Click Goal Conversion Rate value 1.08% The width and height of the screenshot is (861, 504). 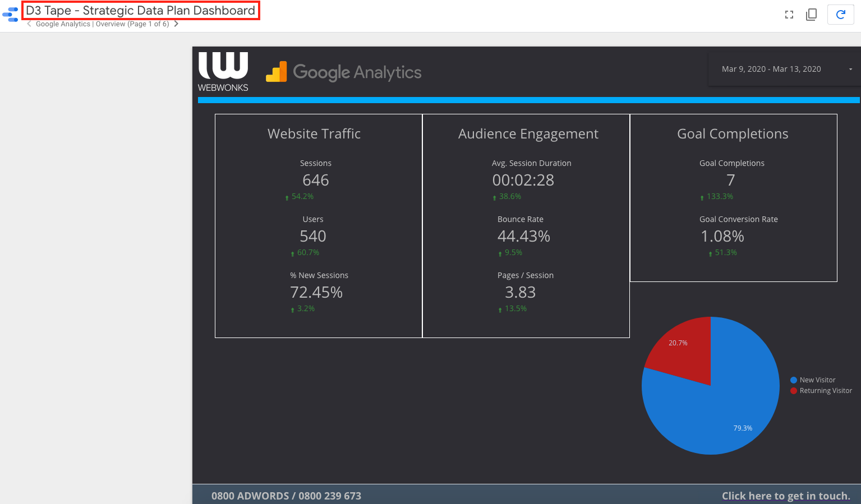pos(722,236)
